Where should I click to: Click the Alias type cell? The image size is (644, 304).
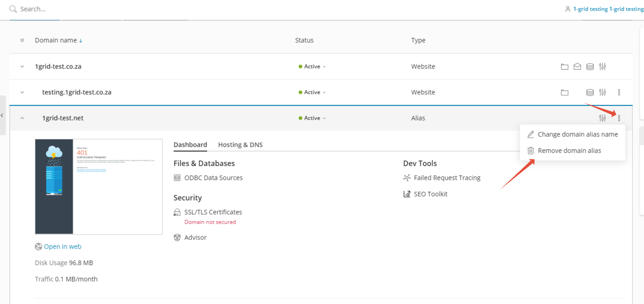(418, 118)
